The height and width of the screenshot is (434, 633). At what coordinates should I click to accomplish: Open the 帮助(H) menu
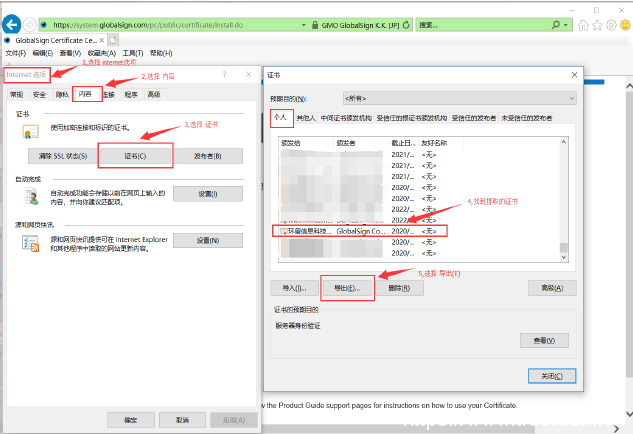pos(161,53)
